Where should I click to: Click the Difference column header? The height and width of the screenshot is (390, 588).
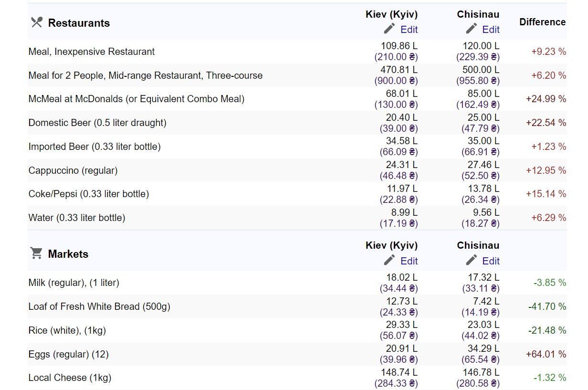(x=542, y=22)
